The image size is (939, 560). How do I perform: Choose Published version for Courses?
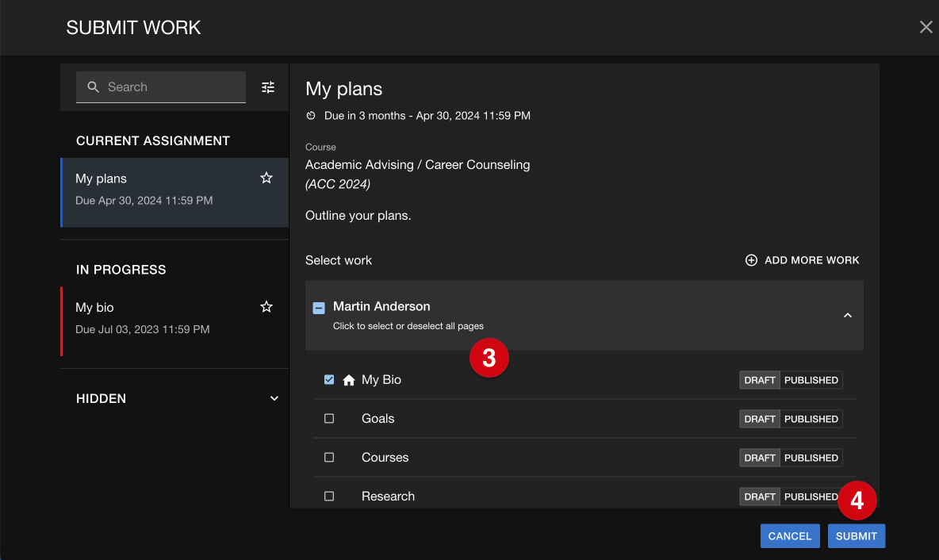coord(811,458)
